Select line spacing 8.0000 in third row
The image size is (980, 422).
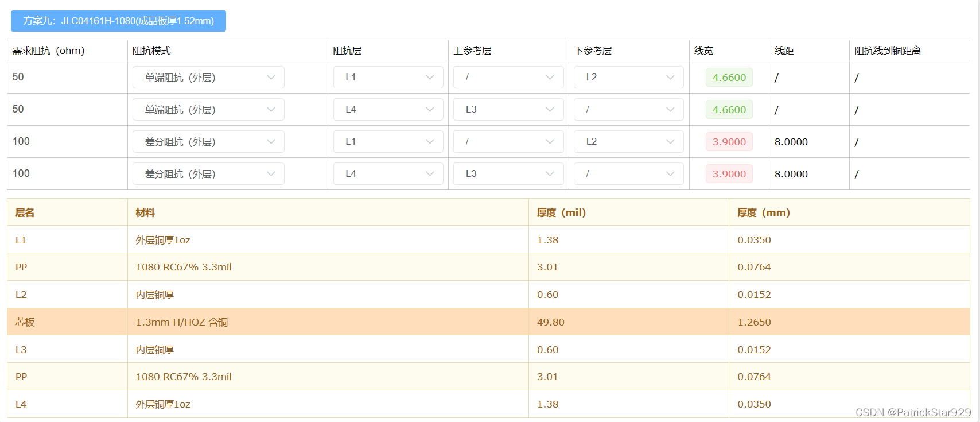(791, 142)
